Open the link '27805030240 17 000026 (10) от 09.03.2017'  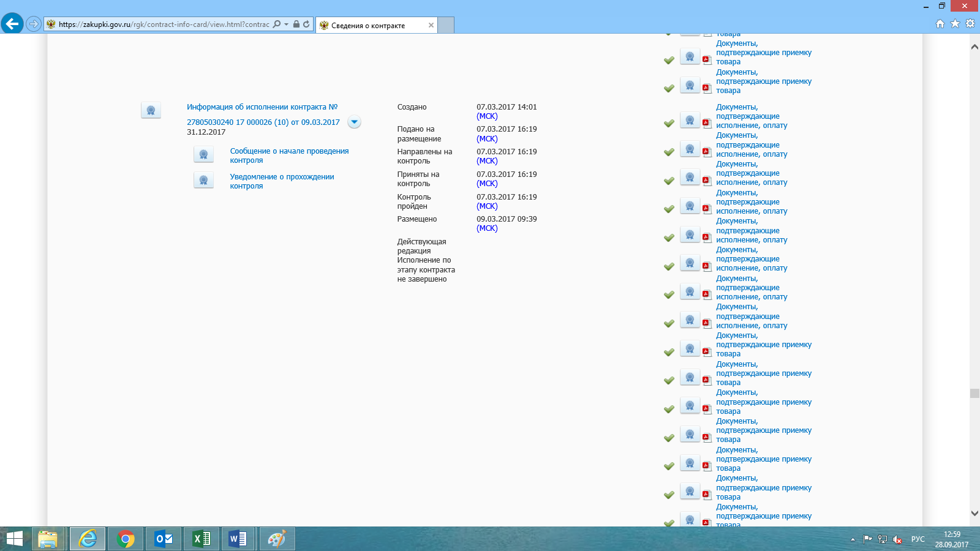coord(263,122)
